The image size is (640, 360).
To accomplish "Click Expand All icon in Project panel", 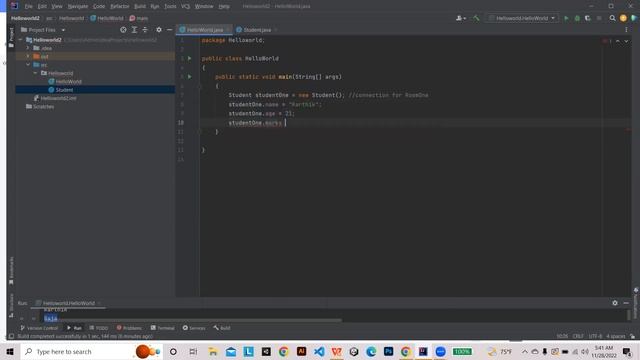I will click(134, 30).
